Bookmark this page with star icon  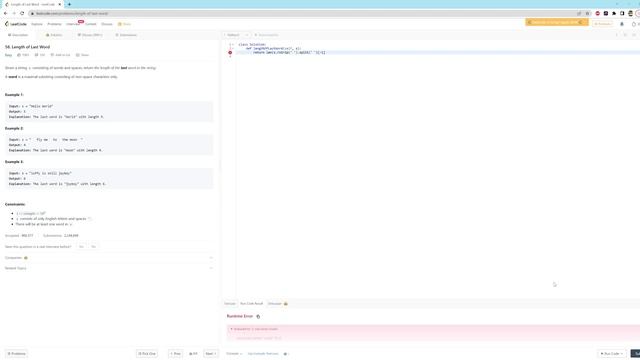pyautogui.click(x=587, y=13)
